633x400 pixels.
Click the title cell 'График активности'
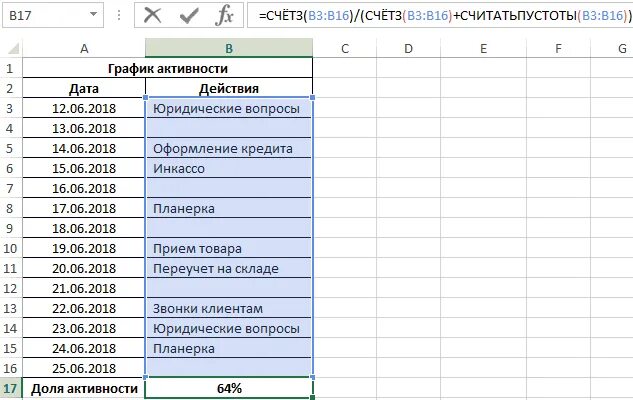pos(168,68)
